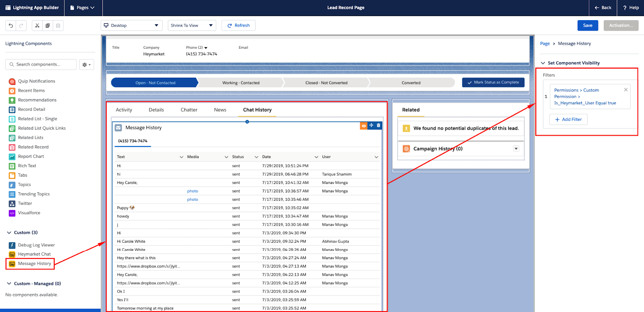
Task: Click the Activation button
Action: coord(621,25)
